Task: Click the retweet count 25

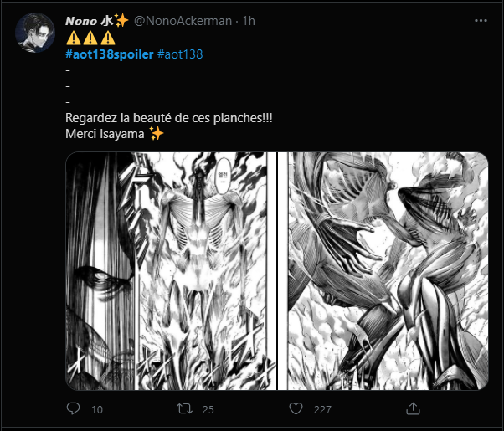Action: [210, 409]
